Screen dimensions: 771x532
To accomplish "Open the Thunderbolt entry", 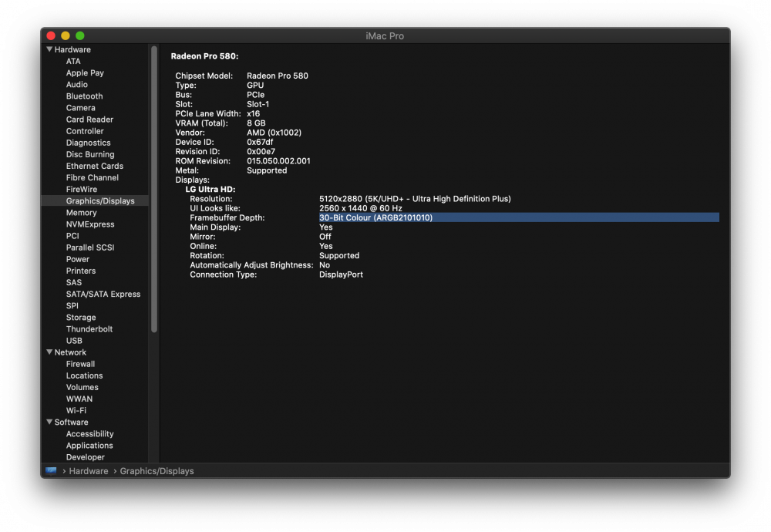I will (x=89, y=329).
